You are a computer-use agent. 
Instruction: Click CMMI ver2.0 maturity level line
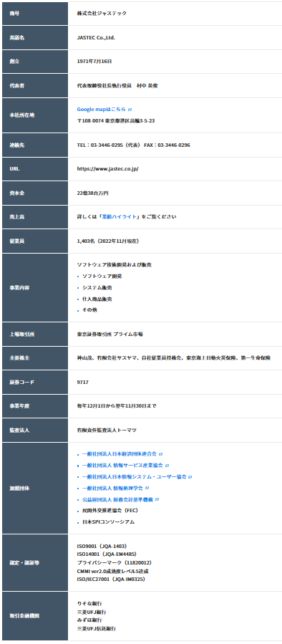(x=112, y=571)
